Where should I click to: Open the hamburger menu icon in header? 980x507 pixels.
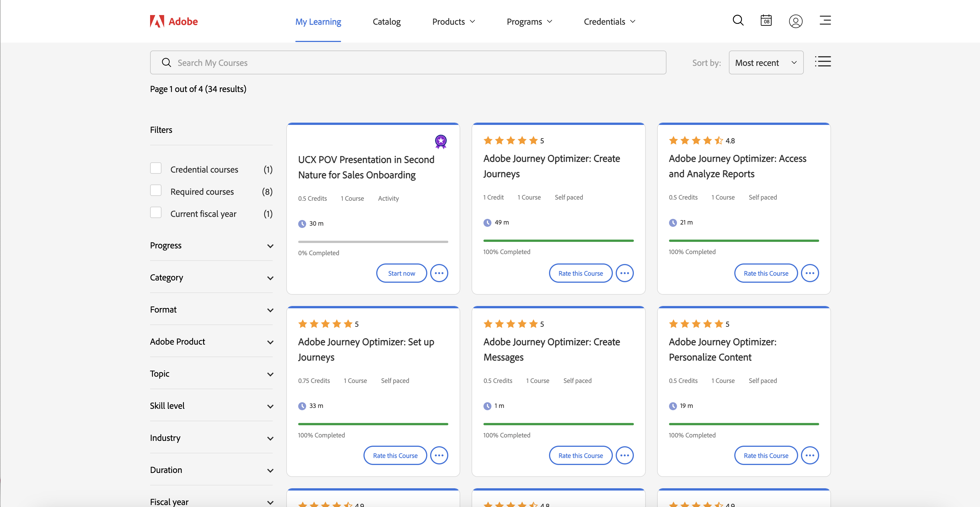click(825, 20)
